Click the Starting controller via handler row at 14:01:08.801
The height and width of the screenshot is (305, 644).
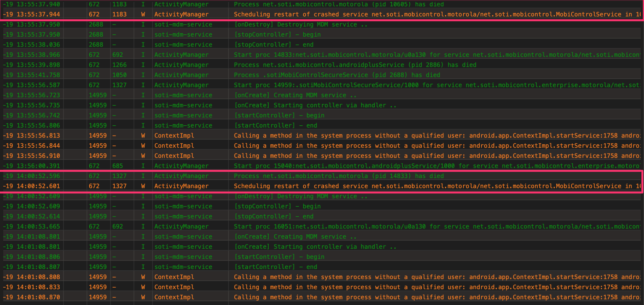click(315, 247)
